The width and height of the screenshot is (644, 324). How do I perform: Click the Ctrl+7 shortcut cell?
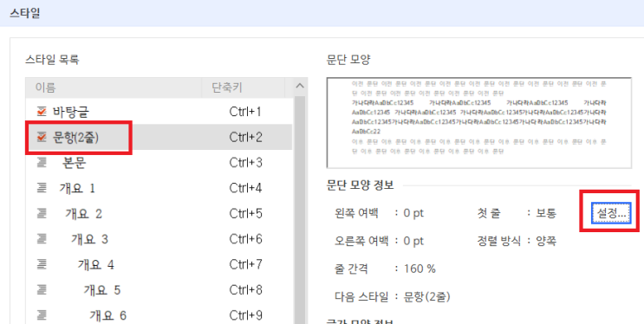[x=245, y=264]
